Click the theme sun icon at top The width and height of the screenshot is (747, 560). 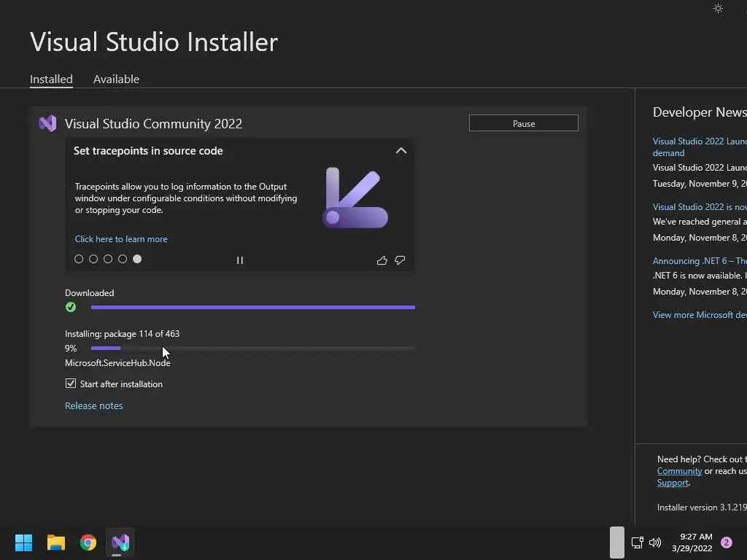pyautogui.click(x=718, y=9)
